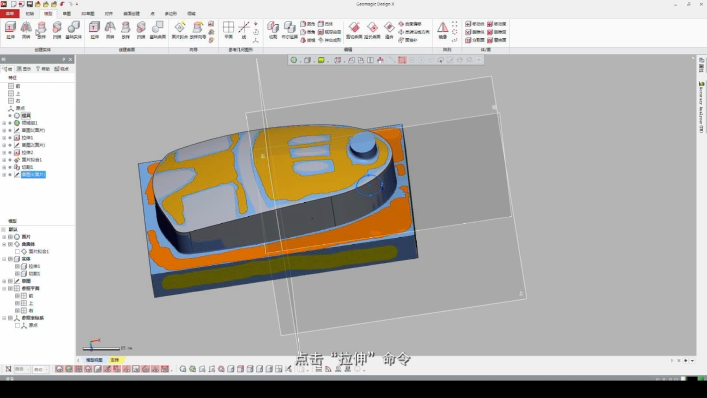Tick the 面片拟合1 checkbox in model panel
This screenshot has width=707, height=398.
[x=17, y=252]
